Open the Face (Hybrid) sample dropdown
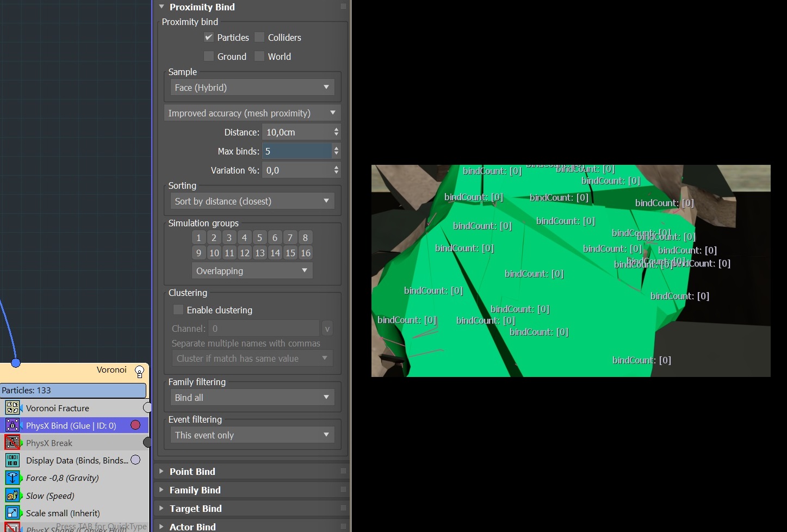Screen dimensions: 787x532 click(x=252, y=88)
